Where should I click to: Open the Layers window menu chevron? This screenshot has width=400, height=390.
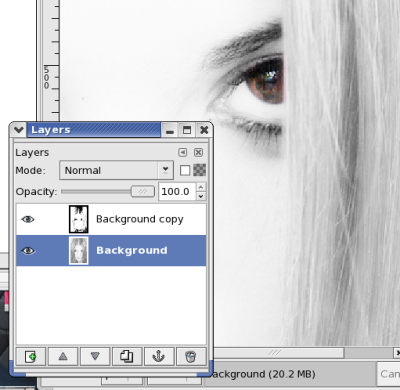pos(18,130)
